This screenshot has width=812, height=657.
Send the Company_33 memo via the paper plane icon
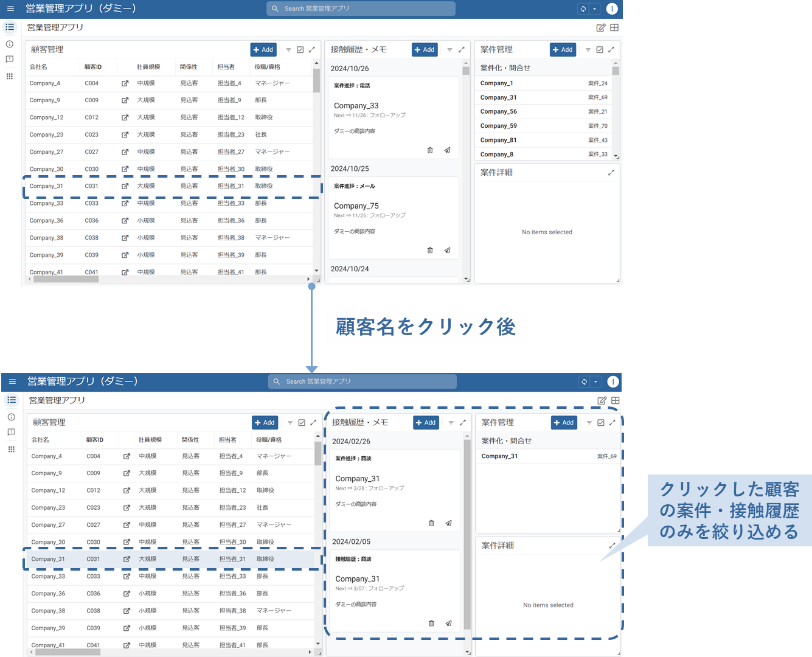point(448,150)
